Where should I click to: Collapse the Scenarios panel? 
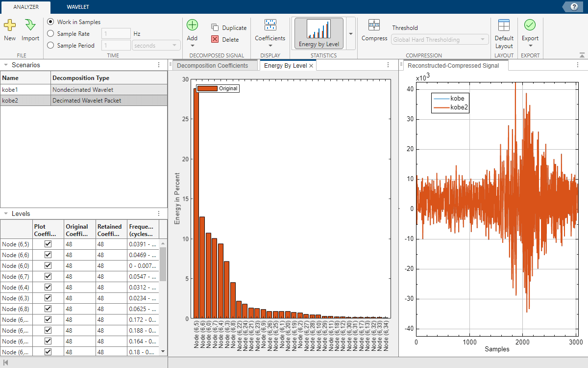point(5,65)
